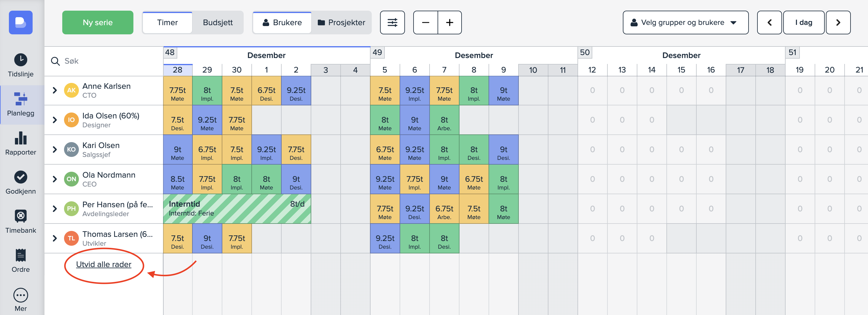Open the Godkjenn checkmark icon
This screenshot has height=315, width=868.
(20, 177)
